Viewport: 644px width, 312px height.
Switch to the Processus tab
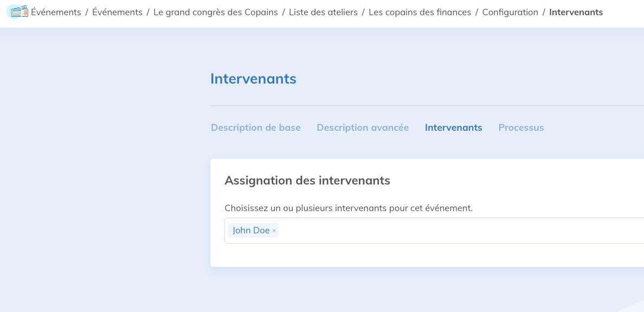[x=521, y=128]
